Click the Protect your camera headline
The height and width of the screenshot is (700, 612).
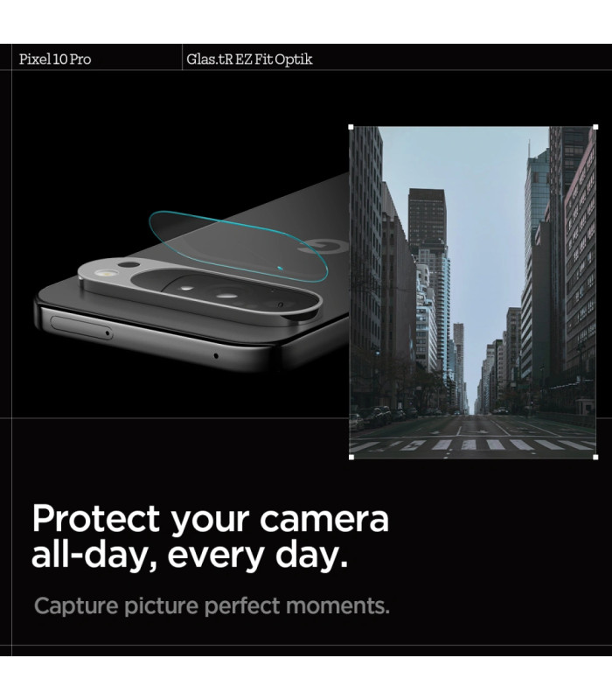[210, 519]
